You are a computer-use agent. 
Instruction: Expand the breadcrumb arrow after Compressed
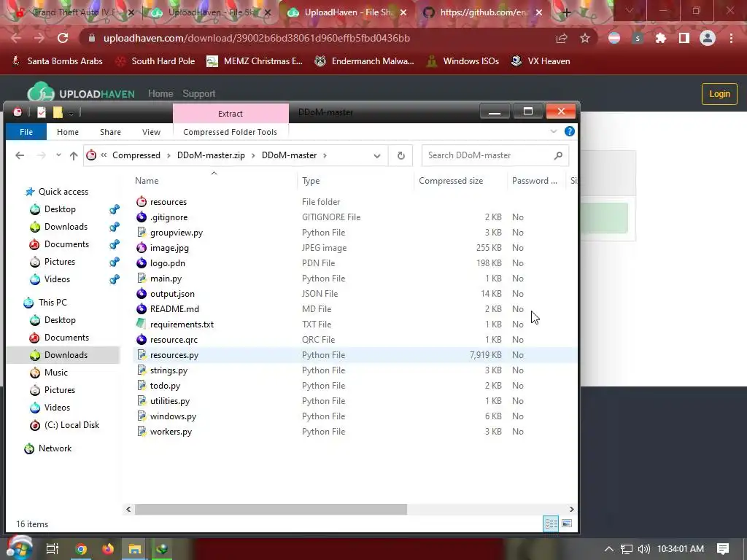click(169, 155)
